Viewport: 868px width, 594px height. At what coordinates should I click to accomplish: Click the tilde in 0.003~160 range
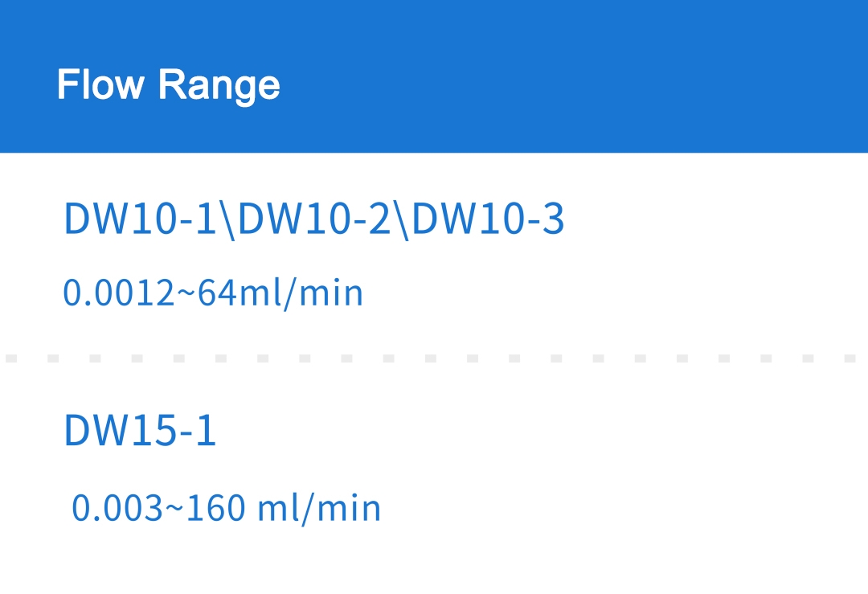click(175, 510)
